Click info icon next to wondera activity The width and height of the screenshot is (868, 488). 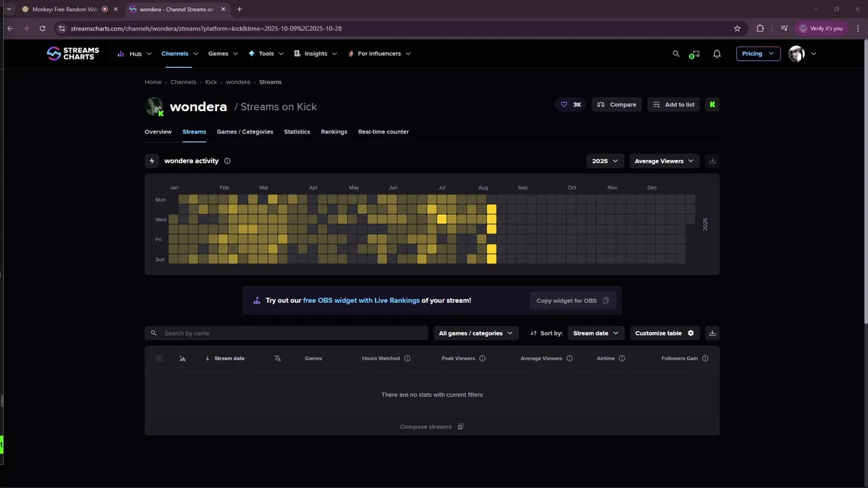pyautogui.click(x=227, y=161)
